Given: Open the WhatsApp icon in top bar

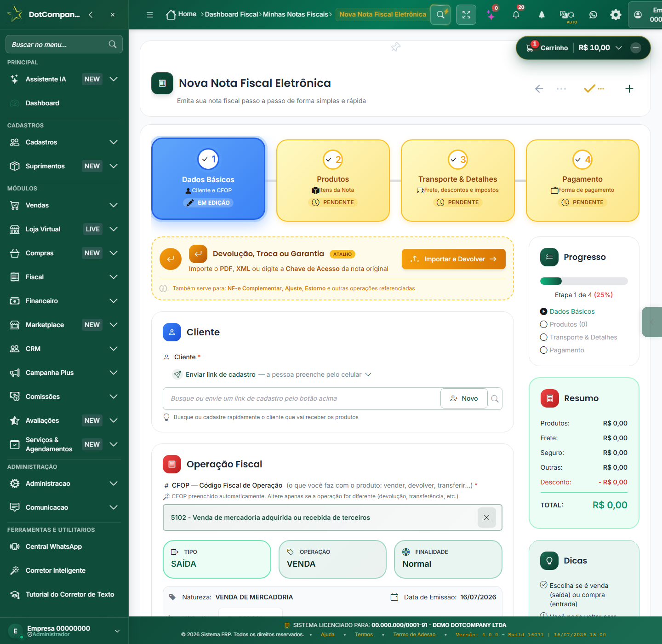Looking at the screenshot, I should click(x=593, y=15).
